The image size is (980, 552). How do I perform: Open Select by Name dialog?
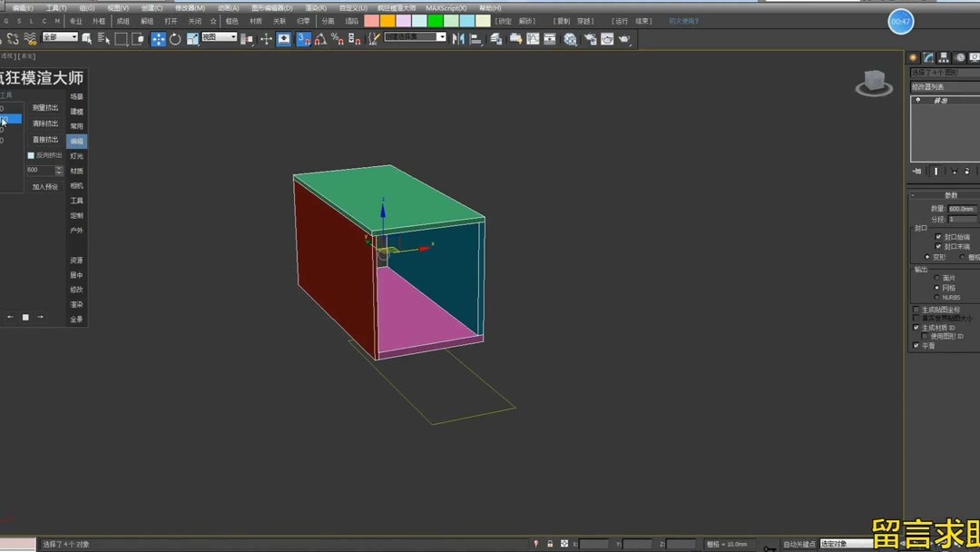(x=102, y=39)
